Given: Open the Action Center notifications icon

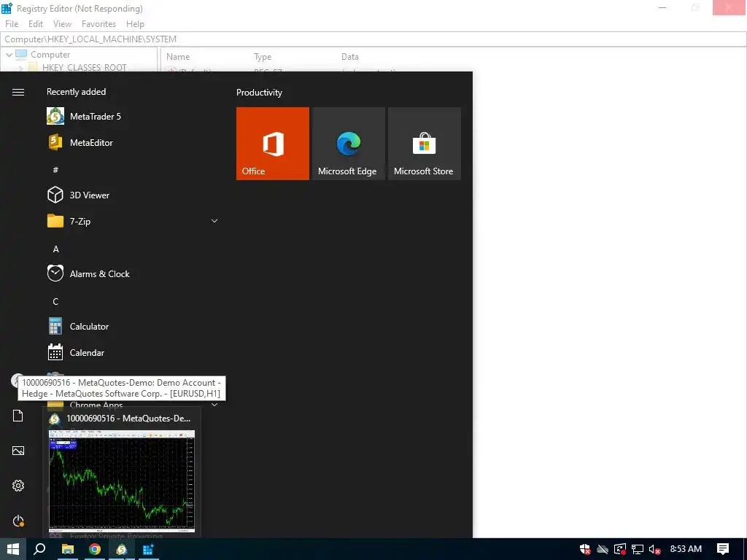Looking at the screenshot, I should click(x=723, y=549).
